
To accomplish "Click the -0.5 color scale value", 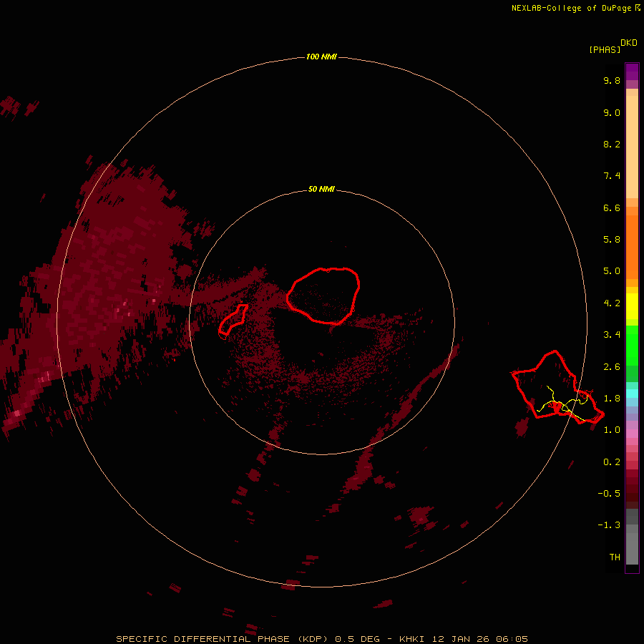I will tap(609, 493).
